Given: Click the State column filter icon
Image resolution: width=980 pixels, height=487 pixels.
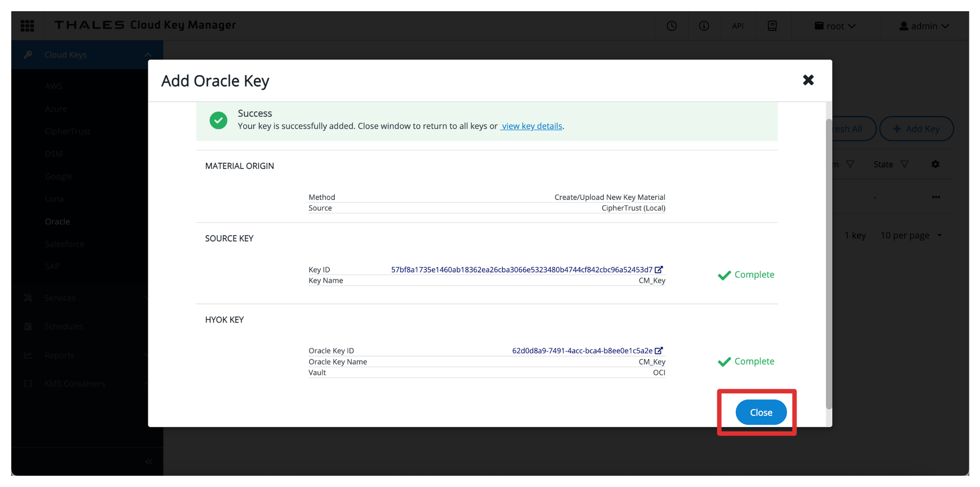Looking at the screenshot, I should 904,164.
